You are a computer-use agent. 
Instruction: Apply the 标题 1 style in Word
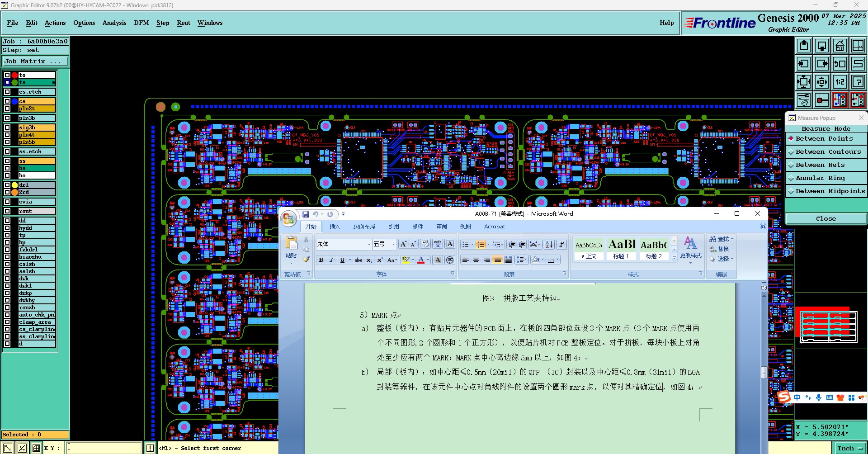621,249
